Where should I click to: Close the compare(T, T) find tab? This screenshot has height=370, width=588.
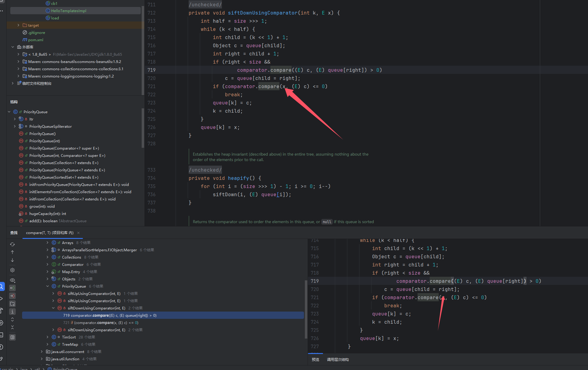tap(78, 233)
